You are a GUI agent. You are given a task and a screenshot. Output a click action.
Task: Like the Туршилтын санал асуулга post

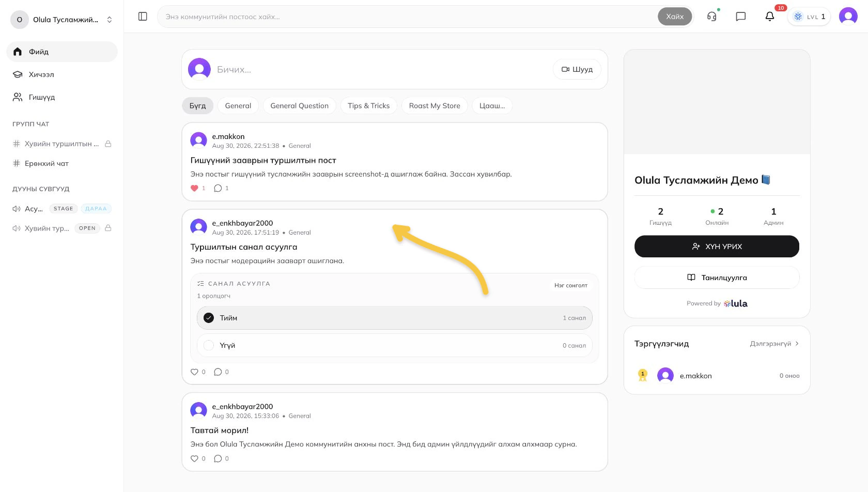[x=195, y=372]
